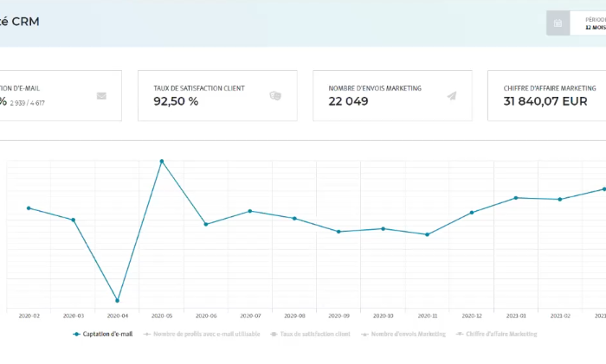Select the Taux de satisfaction client card
The width and height of the screenshot is (606, 364).
pyautogui.click(x=217, y=95)
